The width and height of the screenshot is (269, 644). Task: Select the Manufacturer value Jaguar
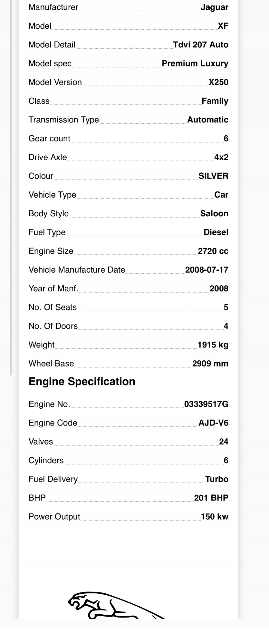215,7
